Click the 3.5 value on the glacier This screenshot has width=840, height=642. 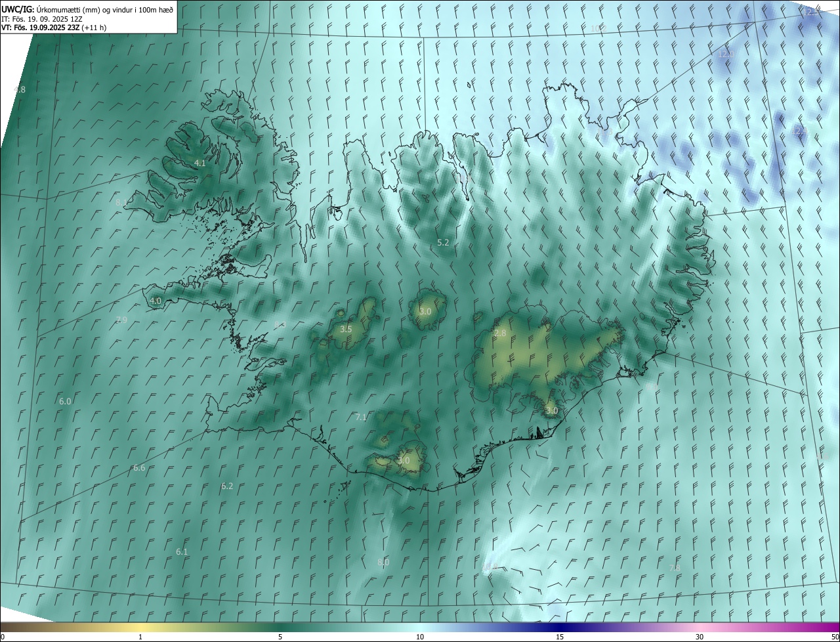coord(346,329)
